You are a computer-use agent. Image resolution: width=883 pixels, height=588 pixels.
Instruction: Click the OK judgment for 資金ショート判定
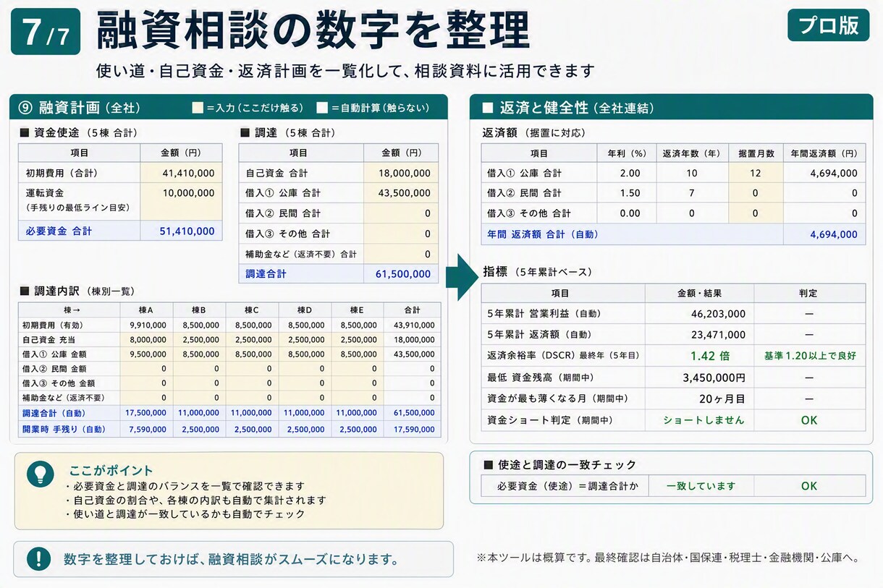pos(809,420)
